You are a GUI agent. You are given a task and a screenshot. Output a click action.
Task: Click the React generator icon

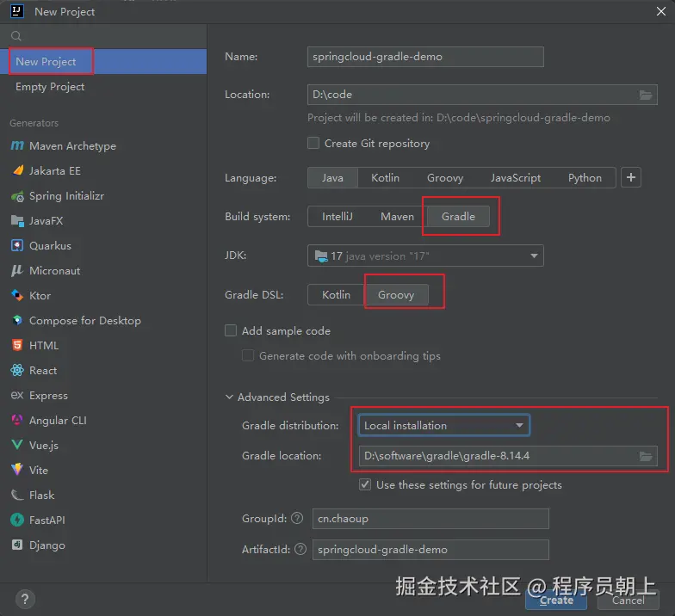pyautogui.click(x=17, y=370)
